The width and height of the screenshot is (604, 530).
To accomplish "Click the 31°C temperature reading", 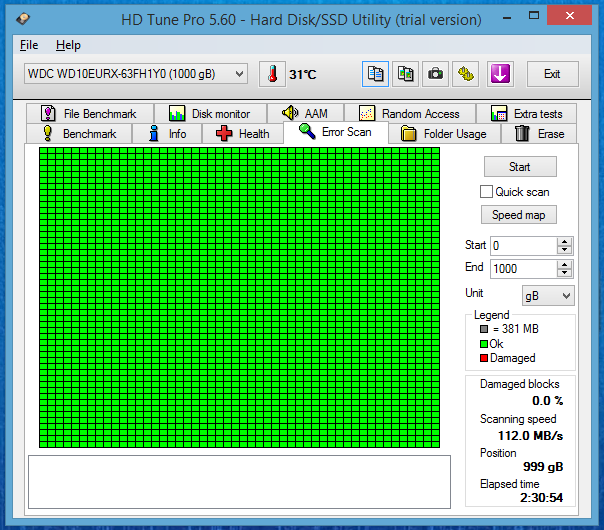I will (x=302, y=74).
